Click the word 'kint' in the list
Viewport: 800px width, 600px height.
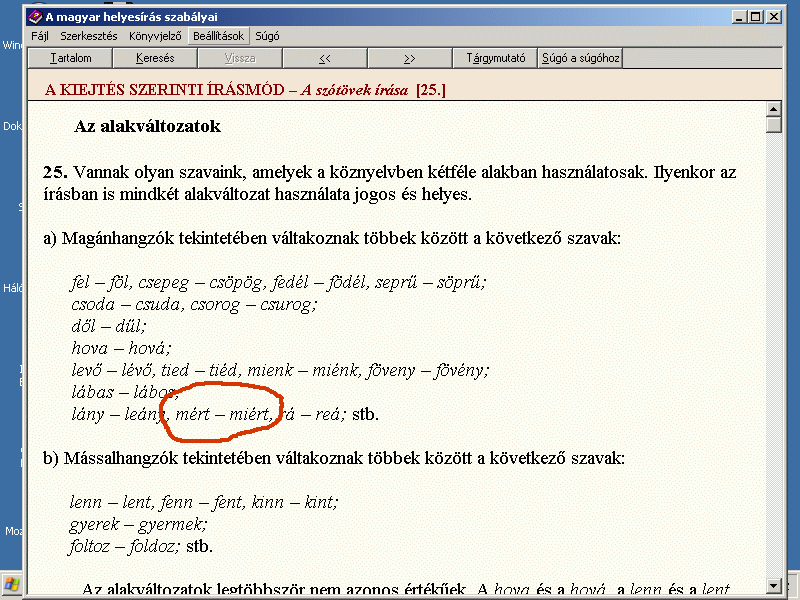[320, 503]
